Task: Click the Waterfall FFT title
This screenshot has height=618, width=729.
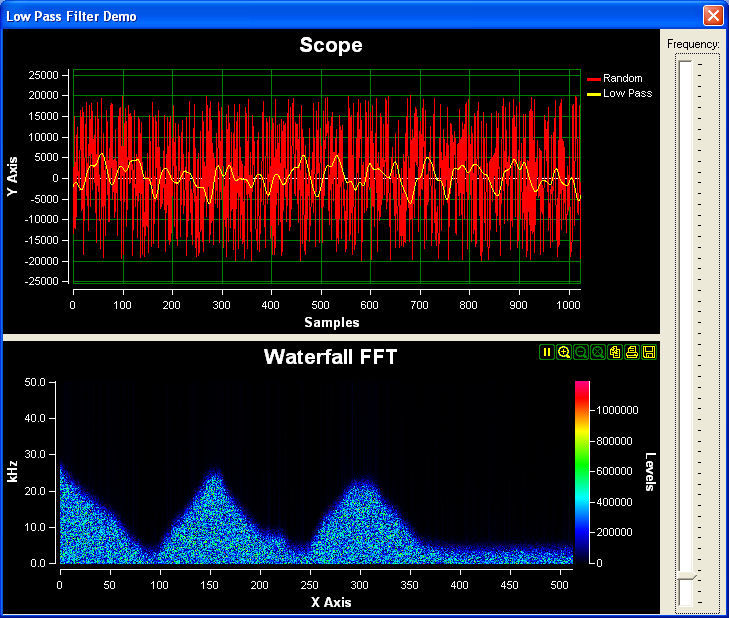Action: tap(330, 357)
